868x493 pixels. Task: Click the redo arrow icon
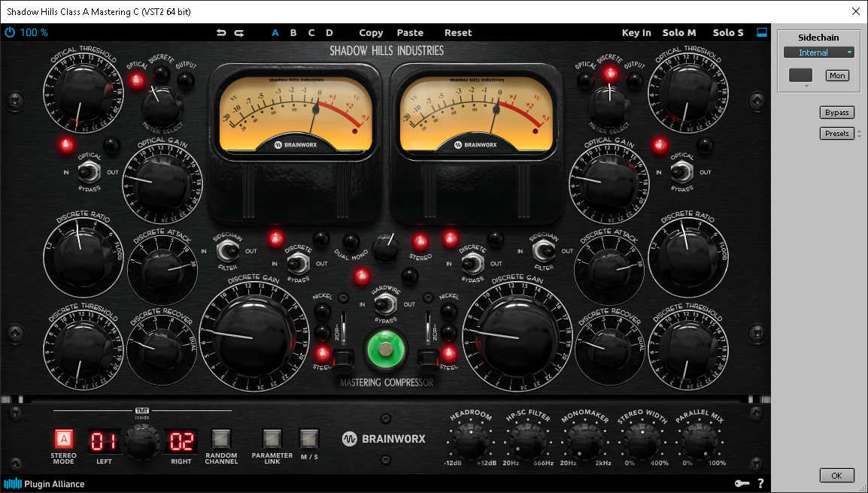click(239, 32)
